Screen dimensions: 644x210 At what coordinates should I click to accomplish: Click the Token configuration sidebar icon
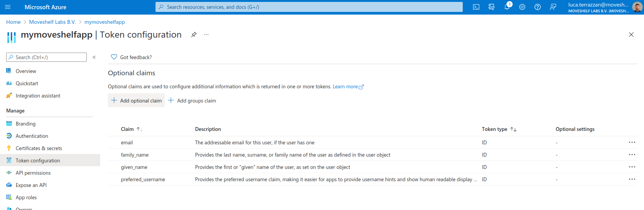(x=9, y=160)
